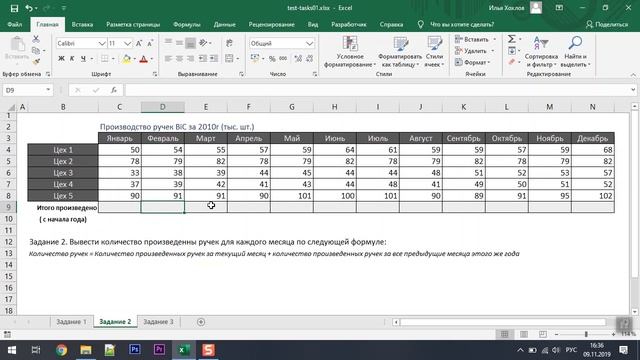Adjust the zoom slider in status bar

[x=586, y=334]
